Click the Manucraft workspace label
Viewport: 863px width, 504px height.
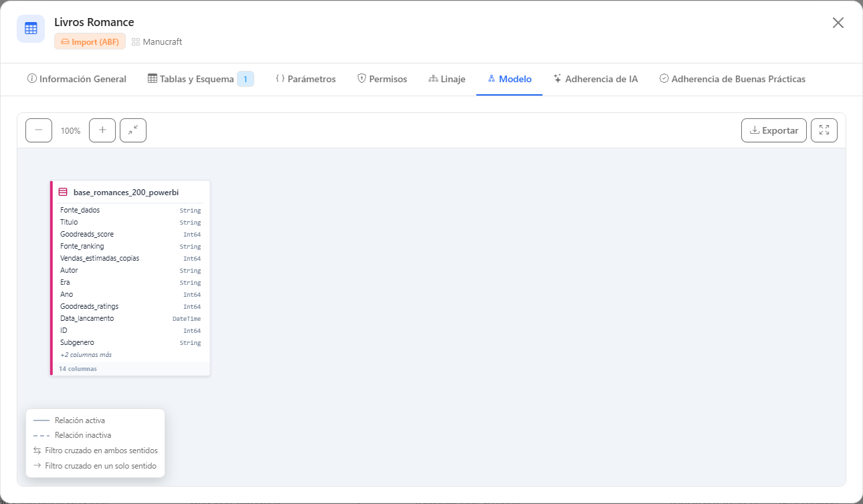[157, 41]
